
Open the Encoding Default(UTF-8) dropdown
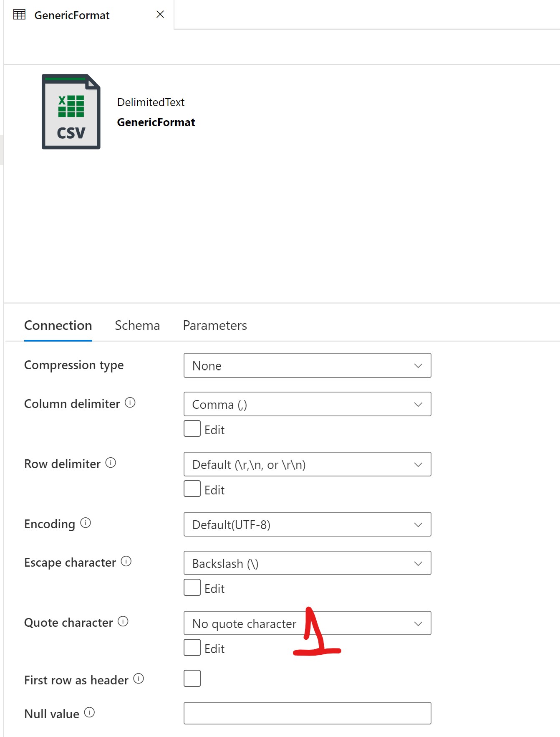pyautogui.click(x=307, y=524)
